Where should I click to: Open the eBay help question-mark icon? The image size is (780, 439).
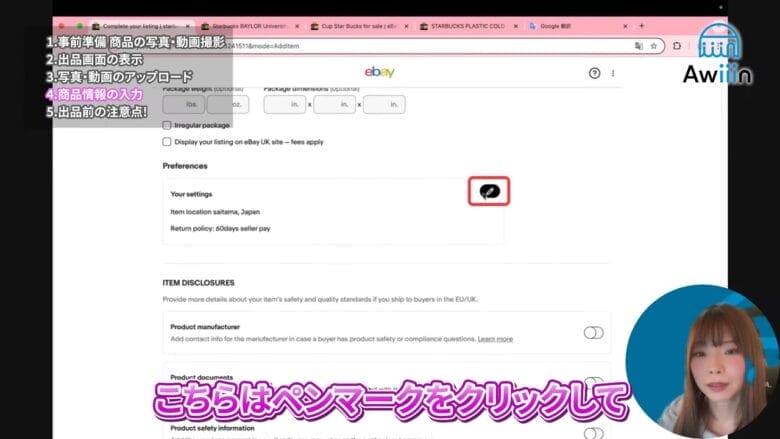point(594,73)
